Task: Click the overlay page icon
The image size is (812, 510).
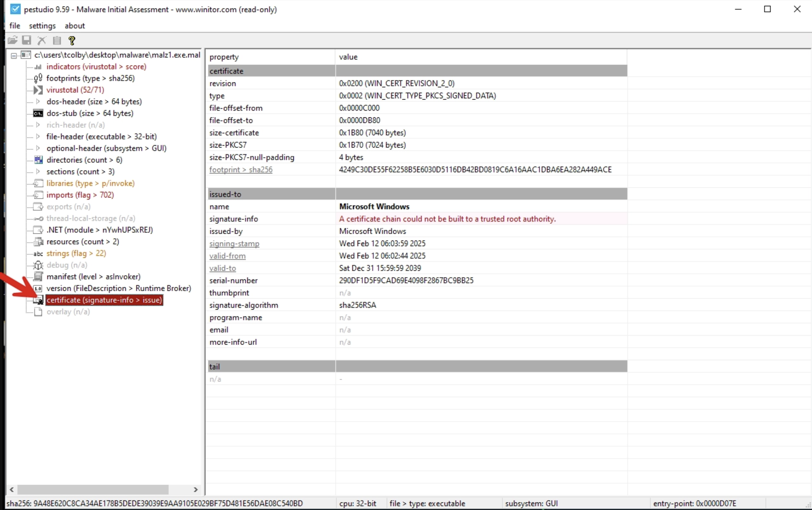Action: click(38, 312)
